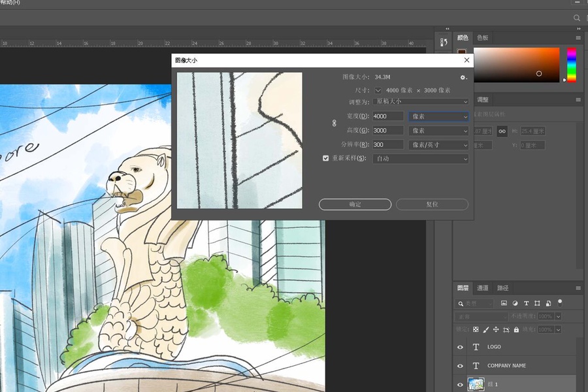Click the rainbow hue slider strip
This screenshot has width=588, height=392.
pos(572,65)
